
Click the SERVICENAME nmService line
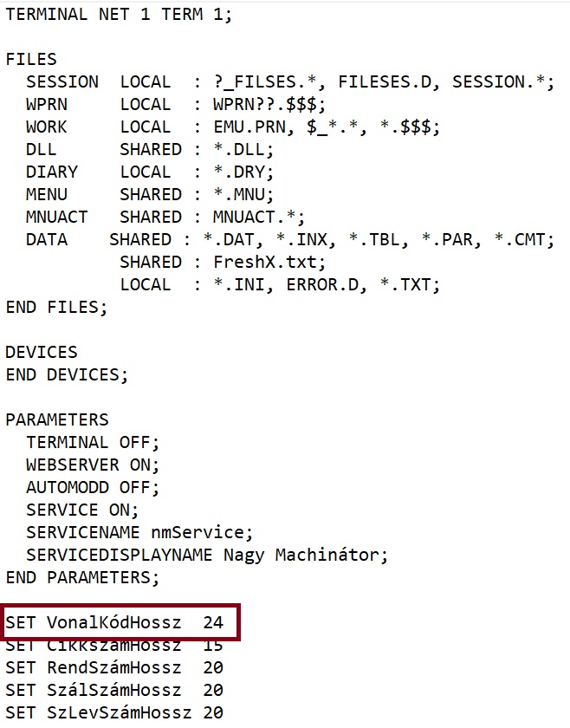(139, 533)
